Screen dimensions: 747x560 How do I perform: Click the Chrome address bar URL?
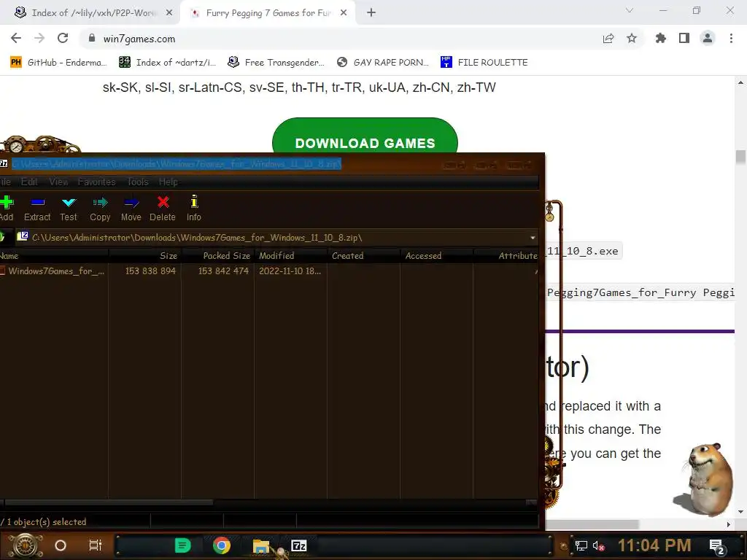tap(139, 39)
